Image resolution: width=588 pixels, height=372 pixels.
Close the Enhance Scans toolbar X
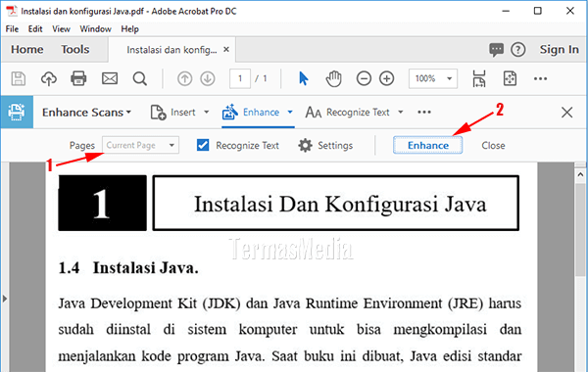pos(566,112)
